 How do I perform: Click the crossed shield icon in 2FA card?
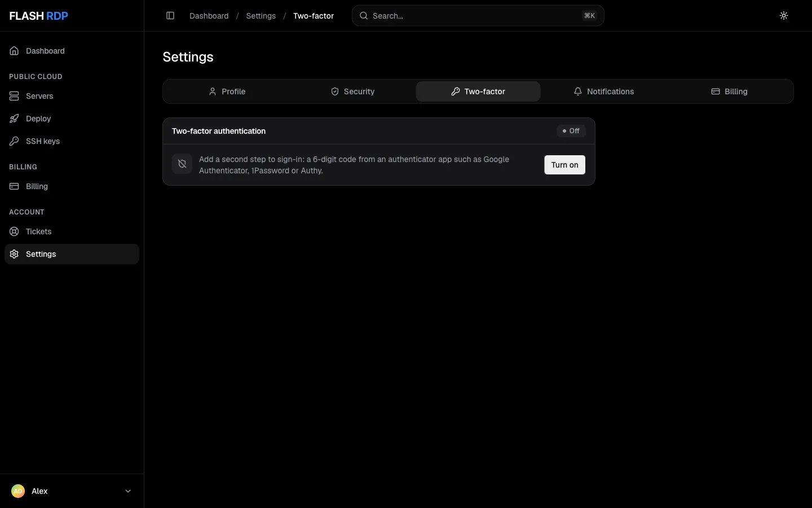pyautogui.click(x=182, y=164)
